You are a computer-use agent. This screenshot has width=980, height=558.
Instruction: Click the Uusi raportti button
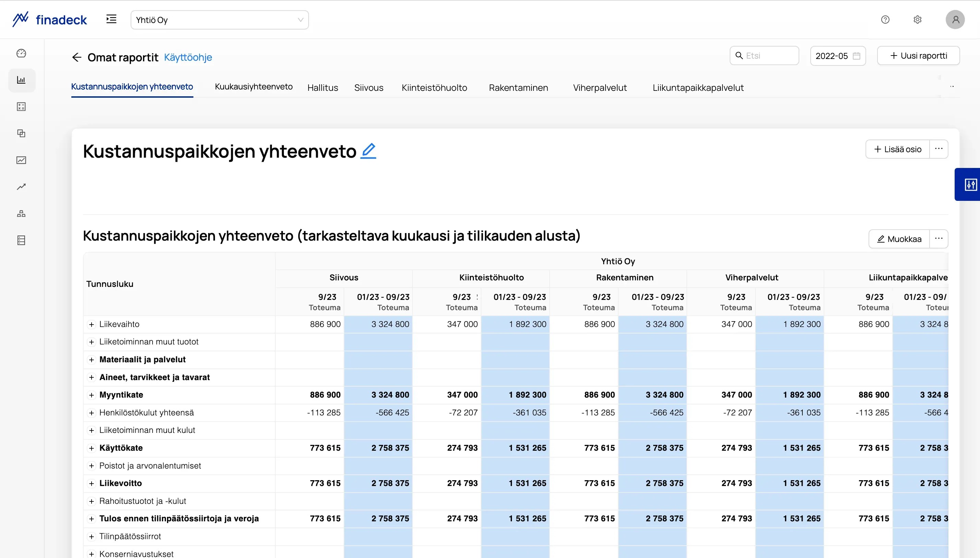coord(918,56)
